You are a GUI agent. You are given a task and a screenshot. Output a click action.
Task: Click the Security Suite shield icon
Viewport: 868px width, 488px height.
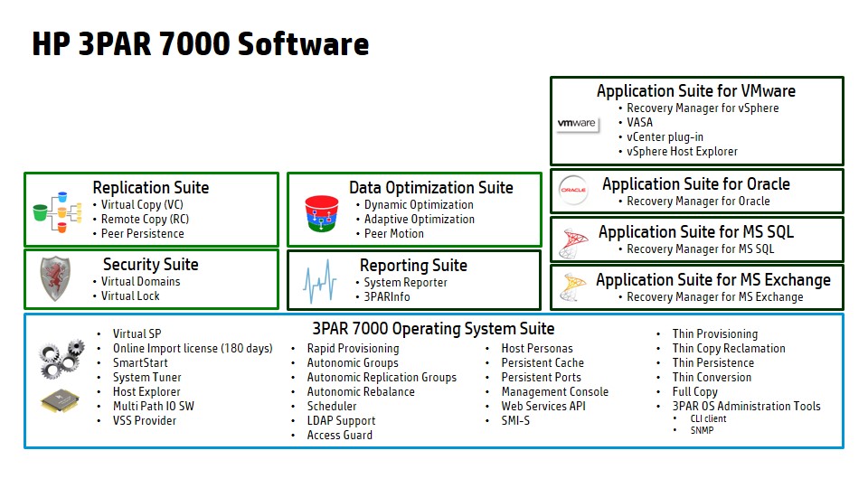[x=55, y=278]
